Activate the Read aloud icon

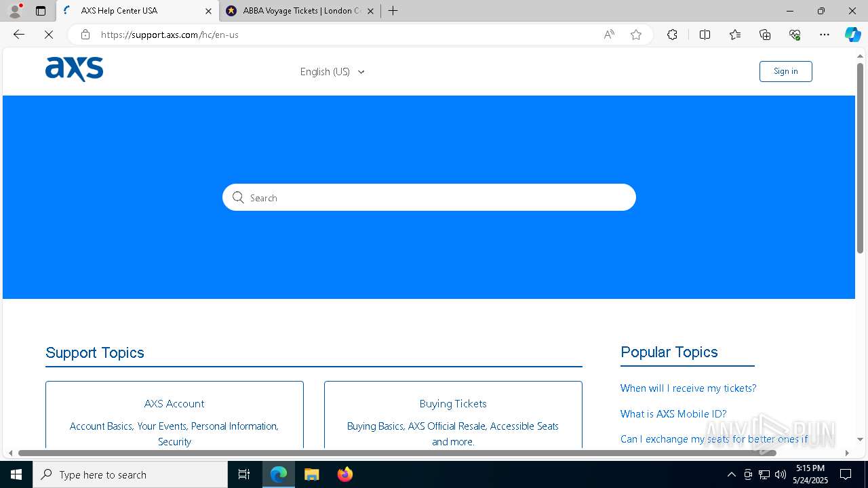tap(609, 35)
